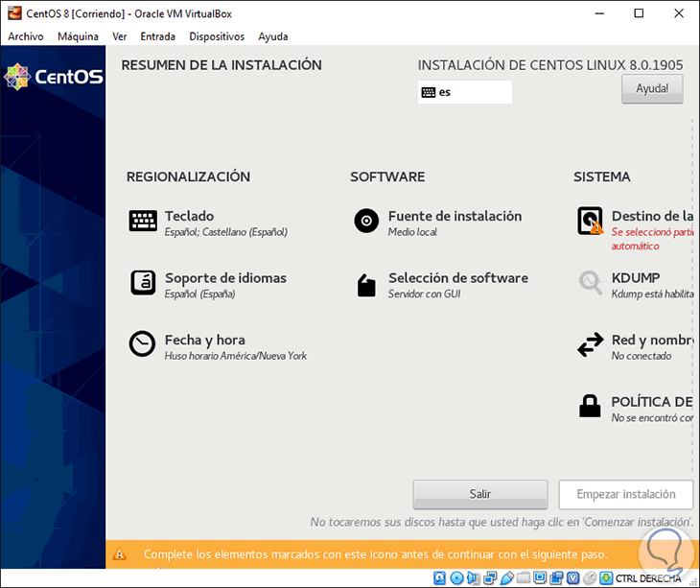This screenshot has height=588, width=700.
Task: Open the Dispositivos menu
Action: pos(217,36)
